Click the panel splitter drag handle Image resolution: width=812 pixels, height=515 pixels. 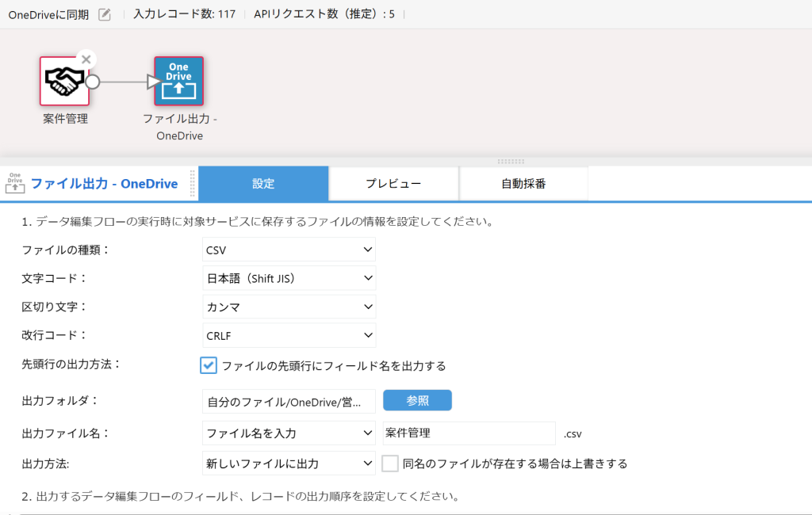click(x=511, y=162)
